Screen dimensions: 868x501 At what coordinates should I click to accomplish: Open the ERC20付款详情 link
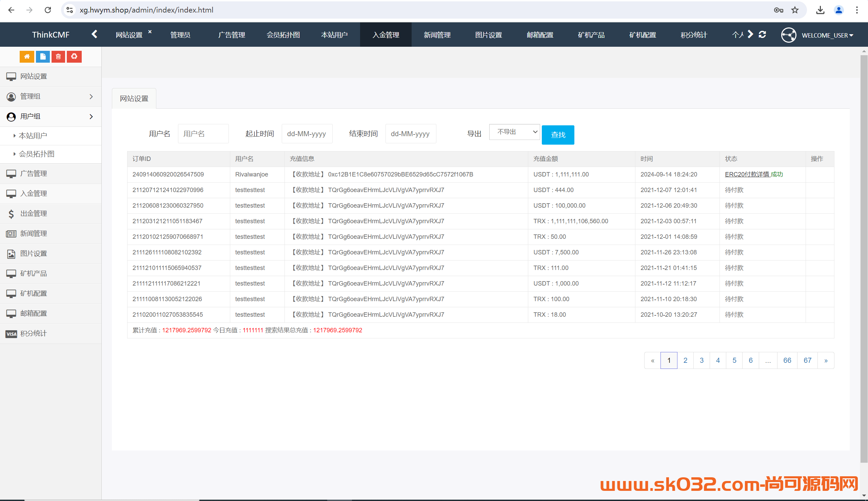click(747, 174)
